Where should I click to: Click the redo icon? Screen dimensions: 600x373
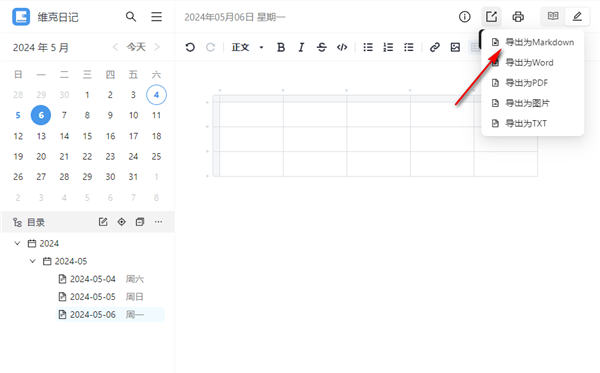tap(210, 47)
